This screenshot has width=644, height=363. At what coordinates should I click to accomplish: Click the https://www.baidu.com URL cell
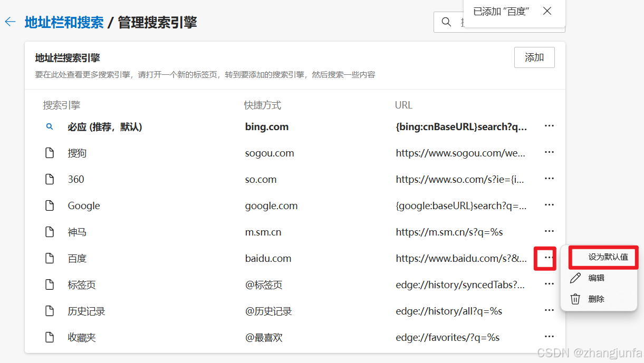461,259
